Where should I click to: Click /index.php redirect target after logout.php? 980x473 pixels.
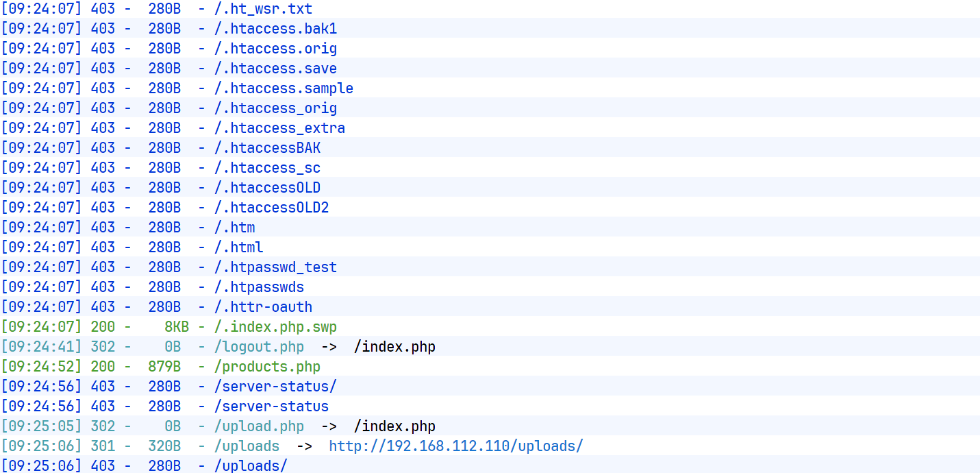394,347
